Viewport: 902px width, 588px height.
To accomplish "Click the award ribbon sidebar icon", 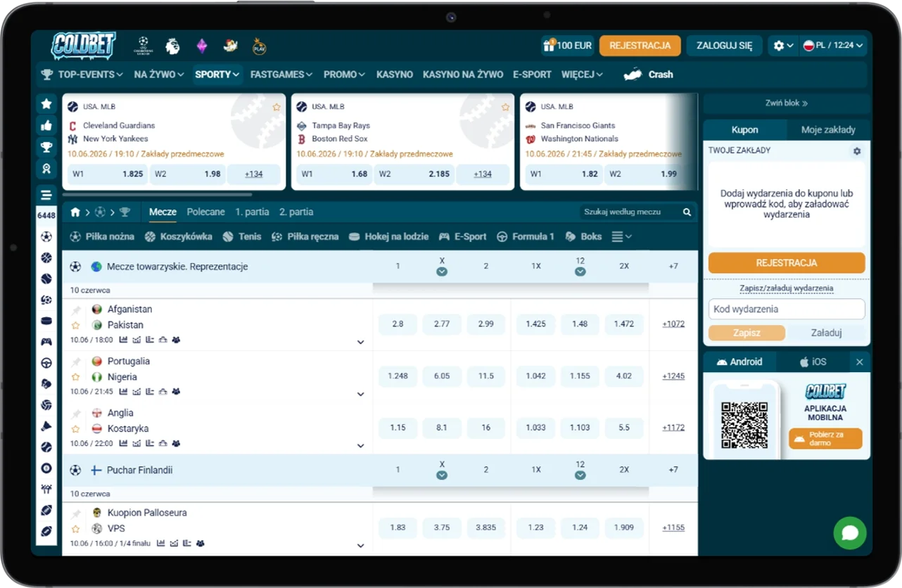I will [x=46, y=169].
